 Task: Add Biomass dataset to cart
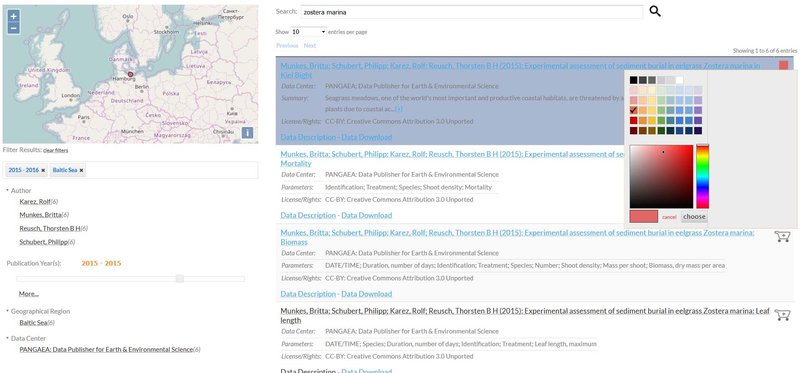[x=782, y=236]
